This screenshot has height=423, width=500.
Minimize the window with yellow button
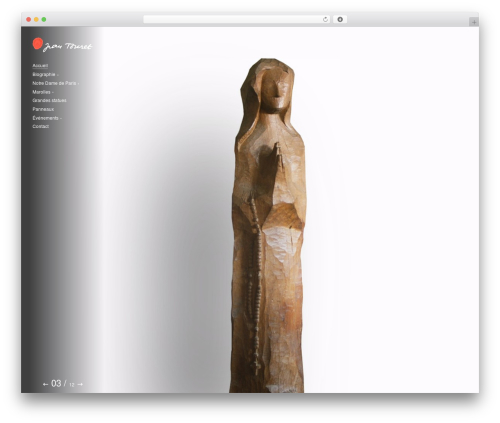36,20
